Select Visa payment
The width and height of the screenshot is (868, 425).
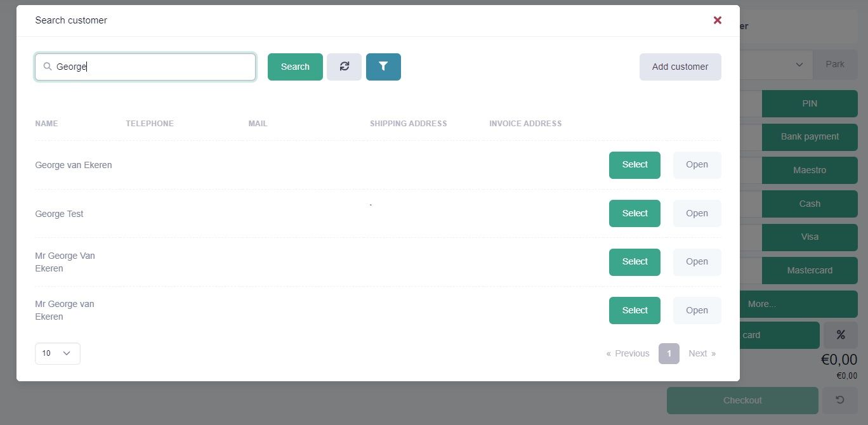tap(810, 237)
